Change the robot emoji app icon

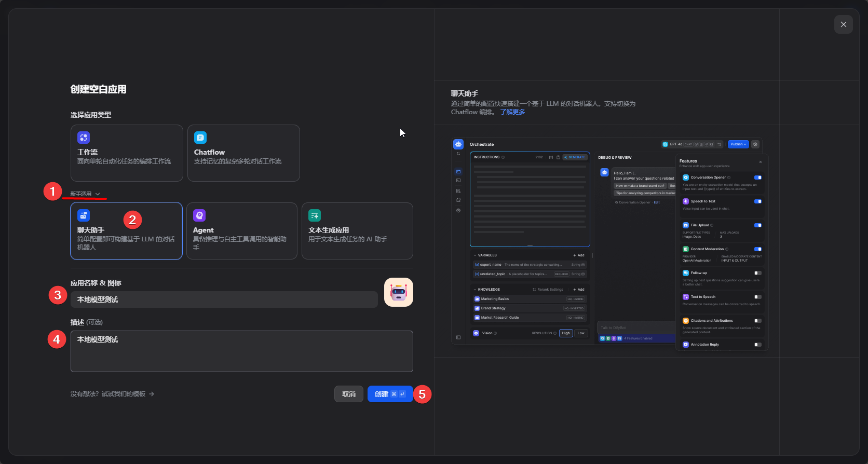398,292
